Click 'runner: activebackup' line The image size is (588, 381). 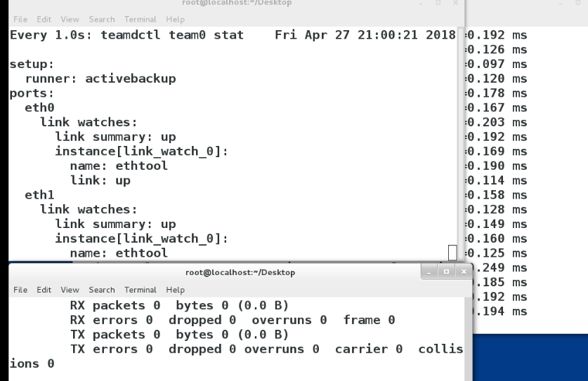(100, 79)
